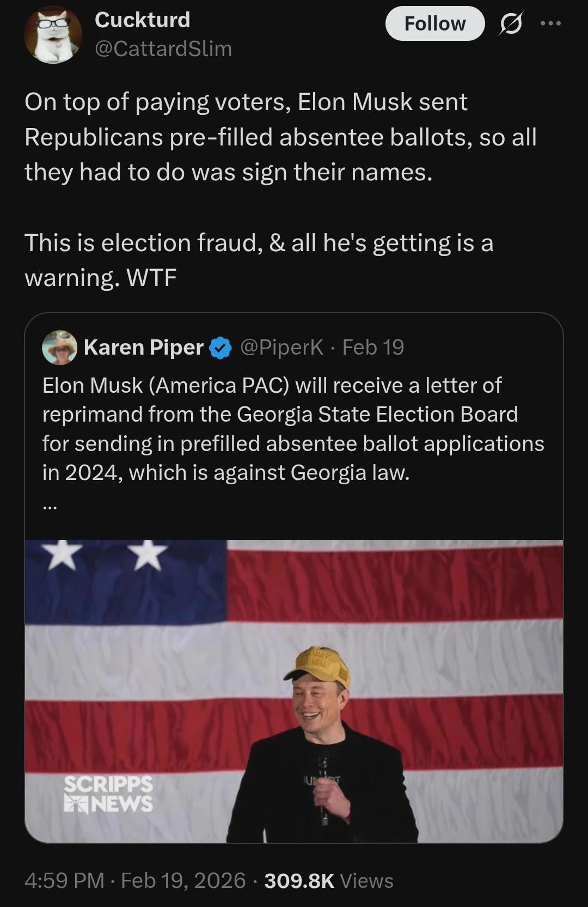Viewport: 588px width, 907px height.
Task: Click the Feb 19, 2026 post date
Action: click(x=183, y=880)
